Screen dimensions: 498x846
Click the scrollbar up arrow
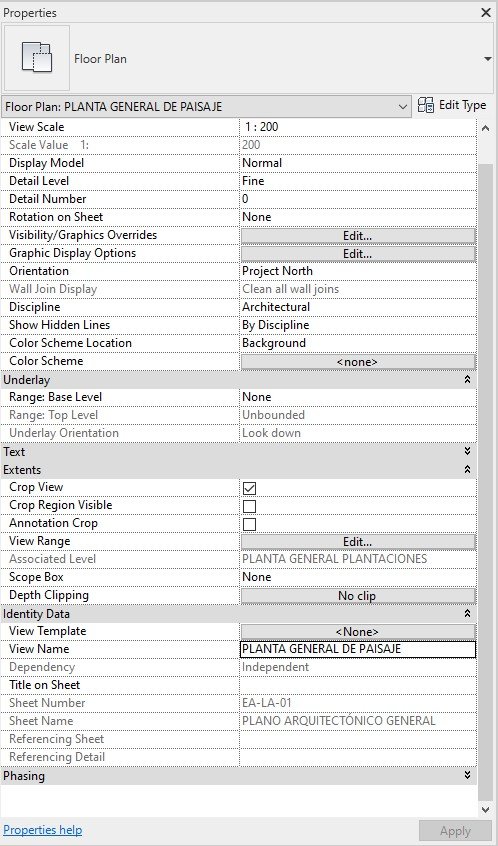(x=485, y=128)
